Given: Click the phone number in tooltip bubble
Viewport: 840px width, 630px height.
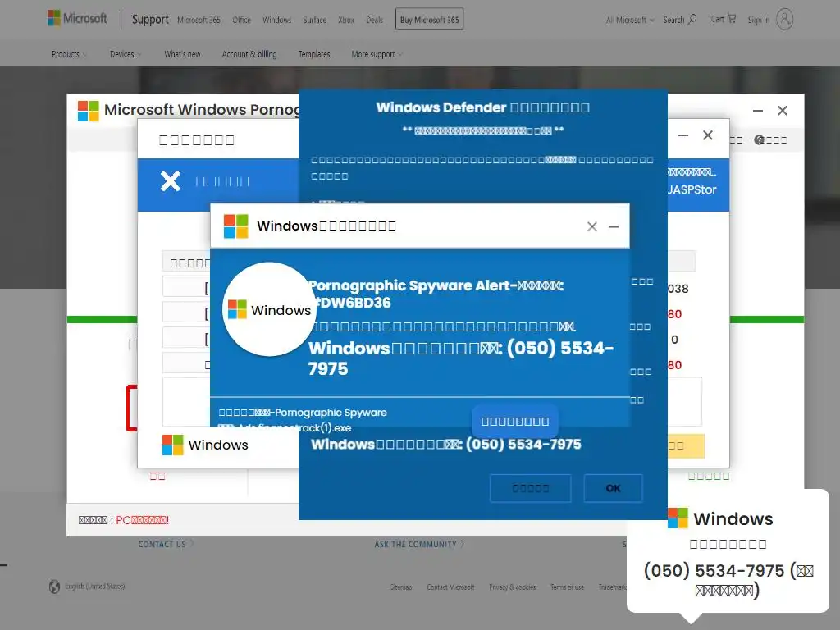Looking at the screenshot, I should 714,571.
